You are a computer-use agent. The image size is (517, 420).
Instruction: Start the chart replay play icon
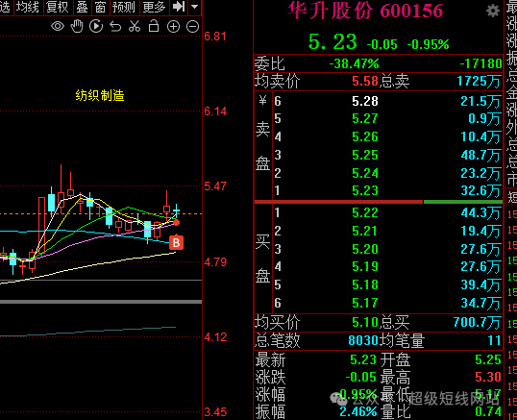pos(96,26)
